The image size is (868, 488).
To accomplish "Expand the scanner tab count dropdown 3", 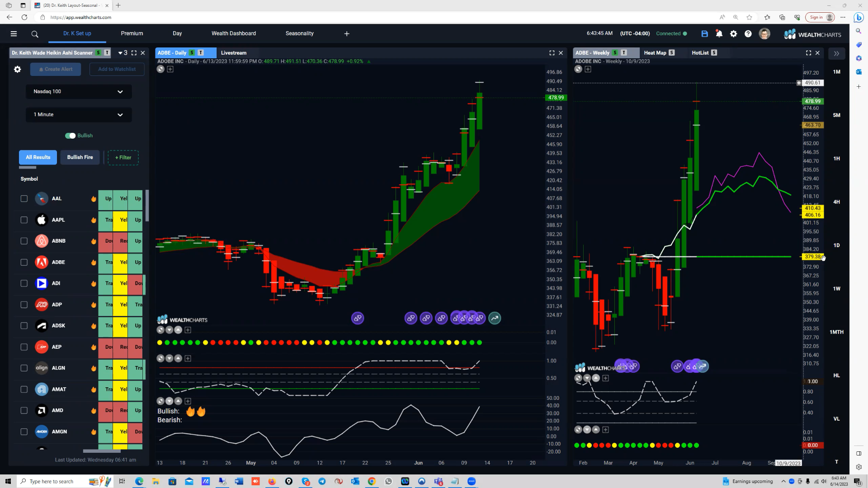I will [x=123, y=53].
